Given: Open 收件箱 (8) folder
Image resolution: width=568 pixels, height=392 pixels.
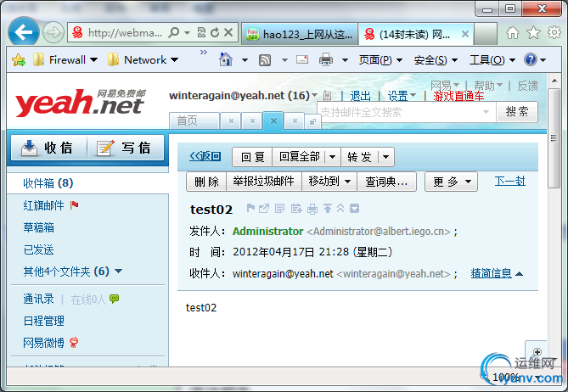Looking at the screenshot, I should pyautogui.click(x=48, y=183).
